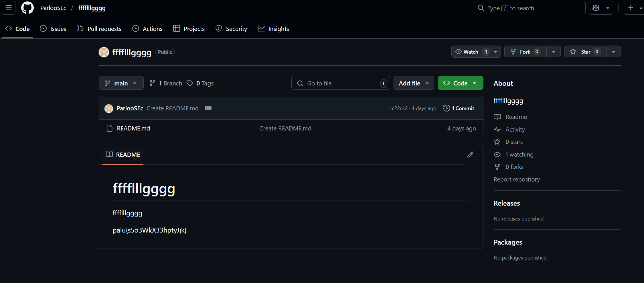Click the plus icon to create new
This screenshot has height=283, width=644.
point(631,8)
